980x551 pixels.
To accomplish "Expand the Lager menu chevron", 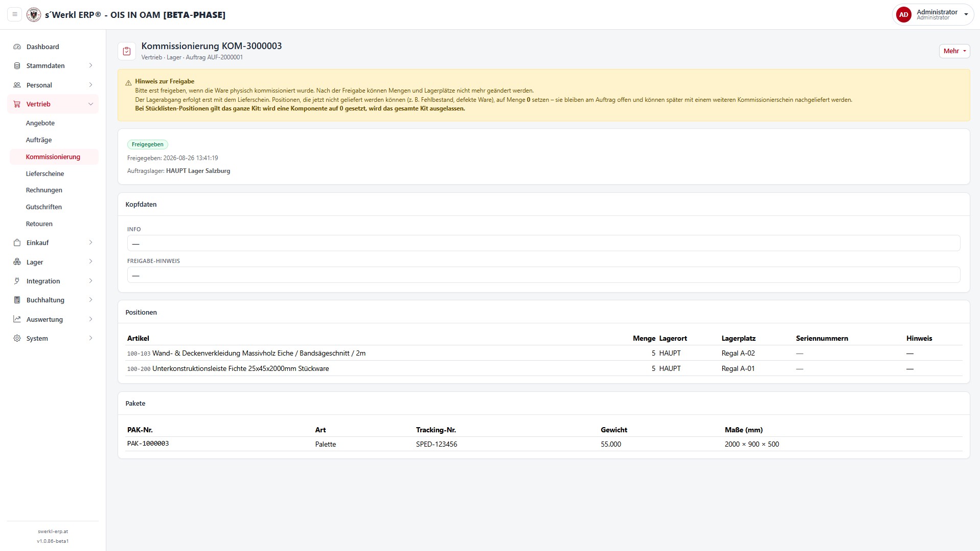I will [x=90, y=262].
